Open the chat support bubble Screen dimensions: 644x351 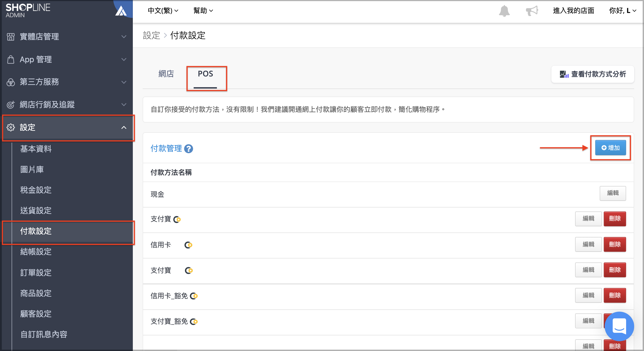[619, 326]
